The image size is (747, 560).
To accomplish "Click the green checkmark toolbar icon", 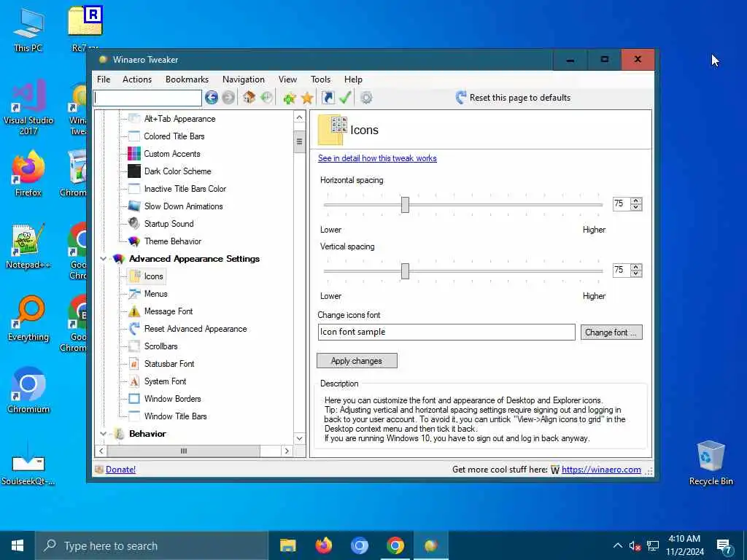I will 345,98.
